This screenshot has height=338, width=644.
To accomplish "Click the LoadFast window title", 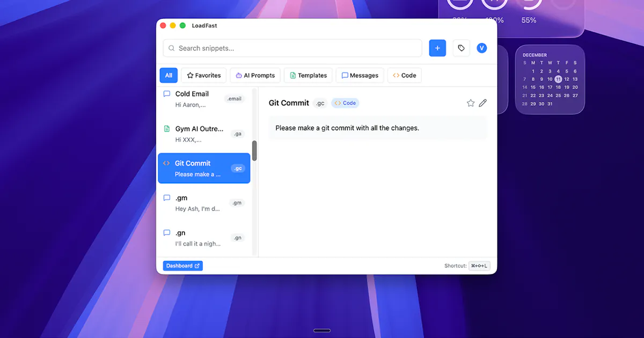I will point(204,26).
